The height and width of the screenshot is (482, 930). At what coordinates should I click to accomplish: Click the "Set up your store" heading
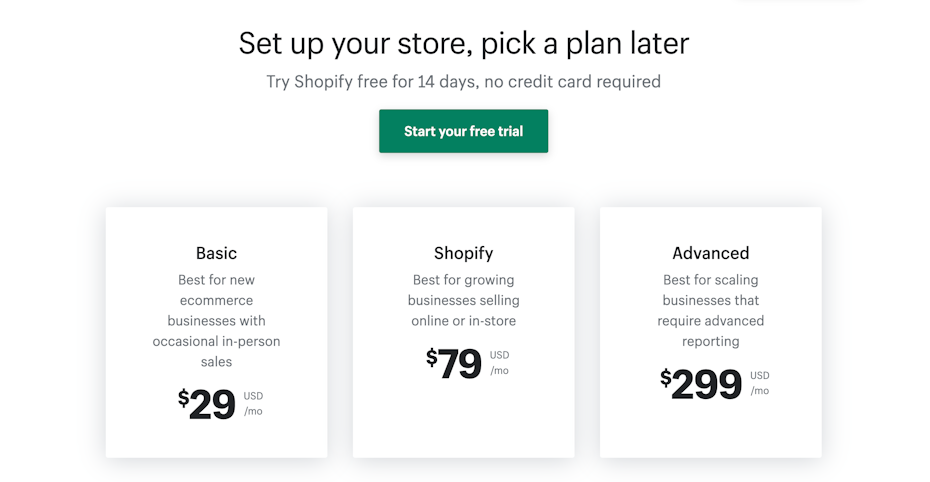[463, 43]
